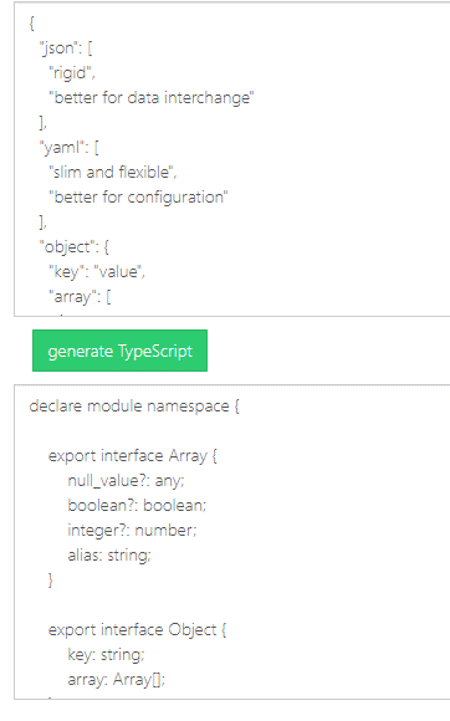Click the "key": "value" line
Screen dimensions: 450x721
click(x=97, y=272)
